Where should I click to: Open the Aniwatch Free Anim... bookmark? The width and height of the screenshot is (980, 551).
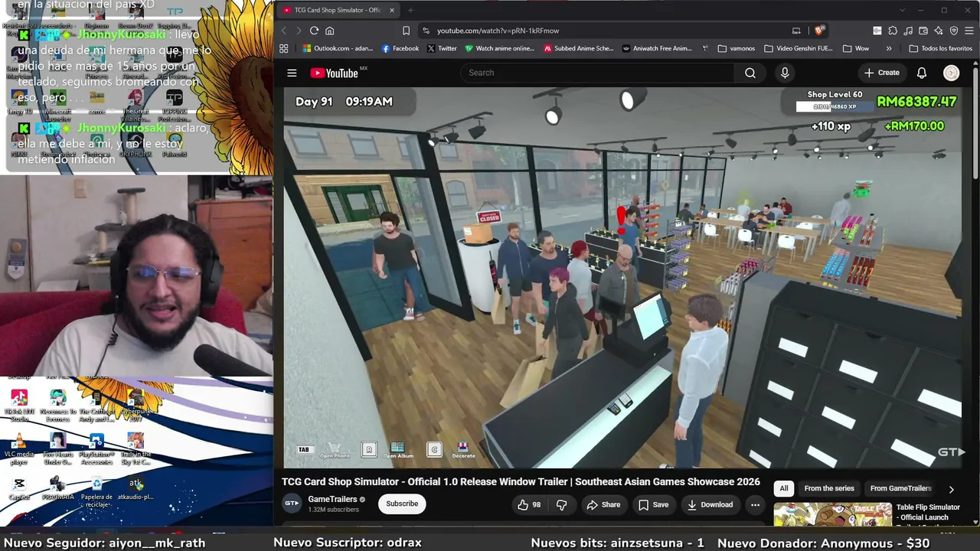tap(657, 48)
